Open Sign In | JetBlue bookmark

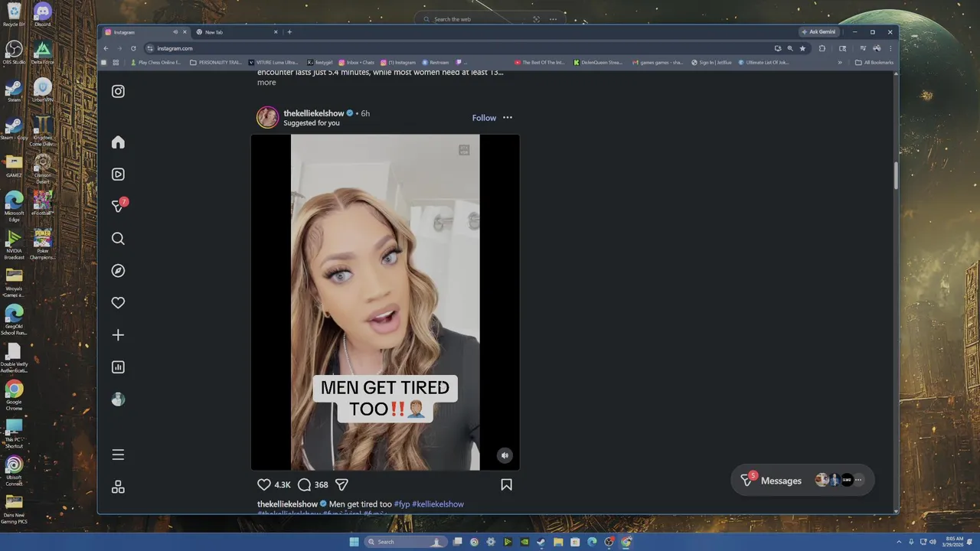click(711, 63)
